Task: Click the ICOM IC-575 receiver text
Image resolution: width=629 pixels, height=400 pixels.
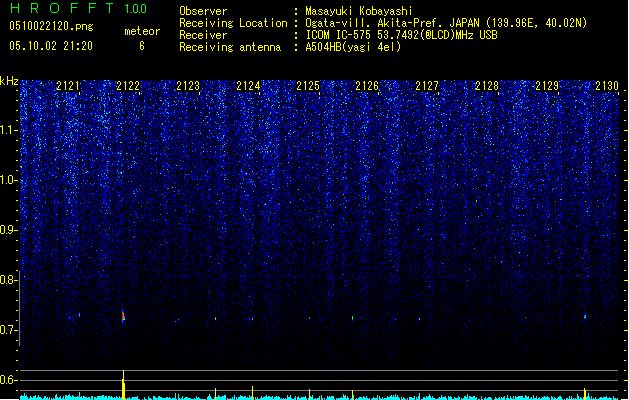Action: tap(401, 35)
